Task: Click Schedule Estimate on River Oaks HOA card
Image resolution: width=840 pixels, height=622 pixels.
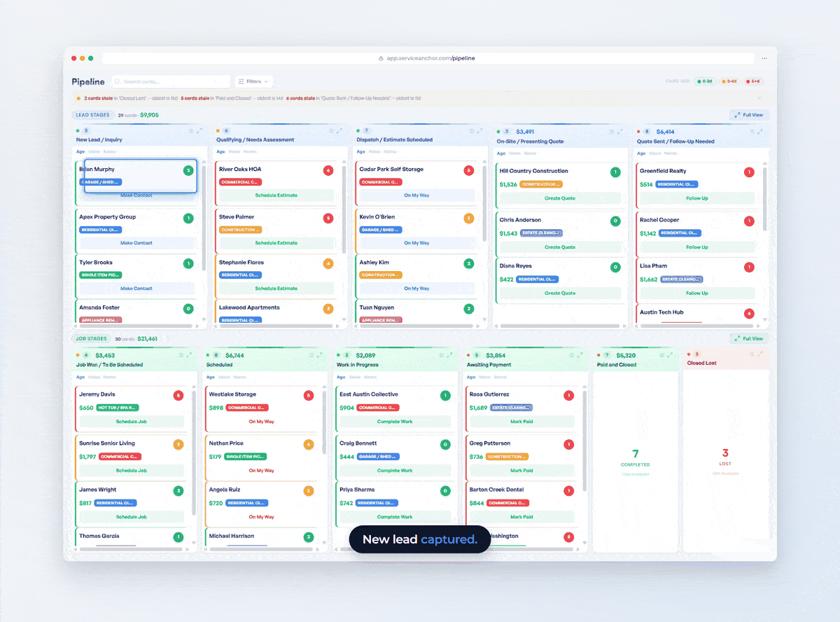Action: click(276, 195)
